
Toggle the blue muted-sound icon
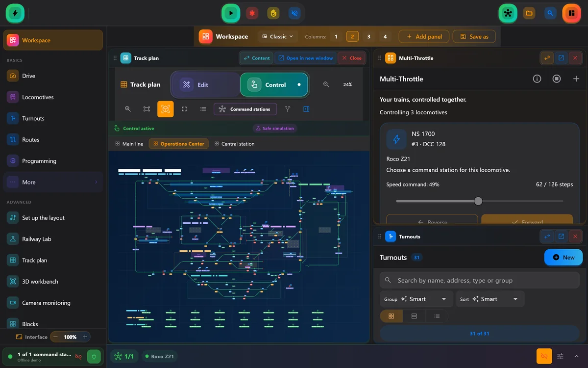(294, 13)
